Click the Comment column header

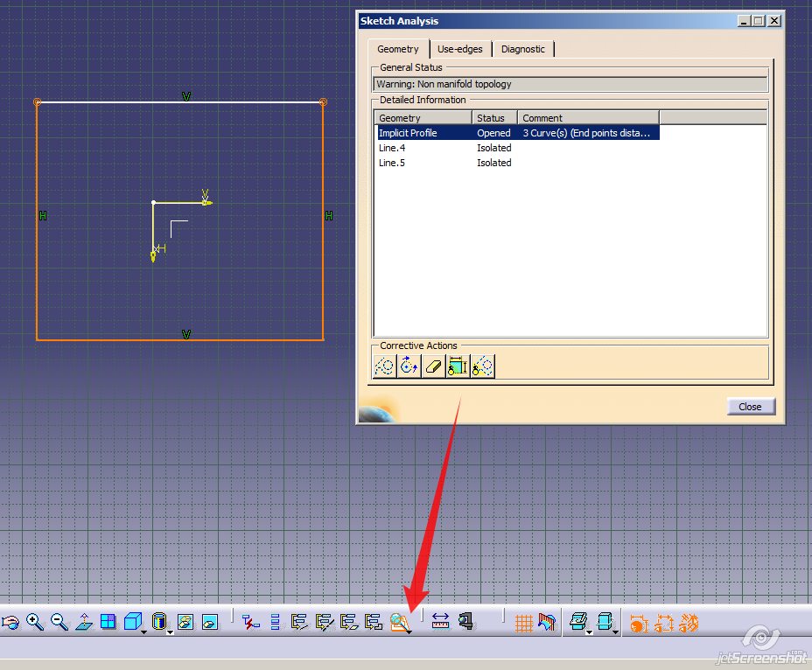pyautogui.click(x=588, y=117)
